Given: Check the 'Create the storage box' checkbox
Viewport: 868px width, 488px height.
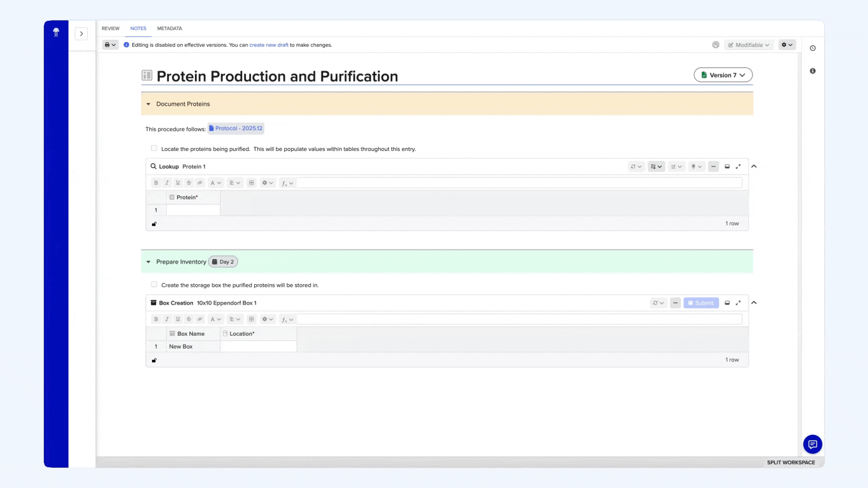Looking at the screenshot, I should tap(154, 285).
